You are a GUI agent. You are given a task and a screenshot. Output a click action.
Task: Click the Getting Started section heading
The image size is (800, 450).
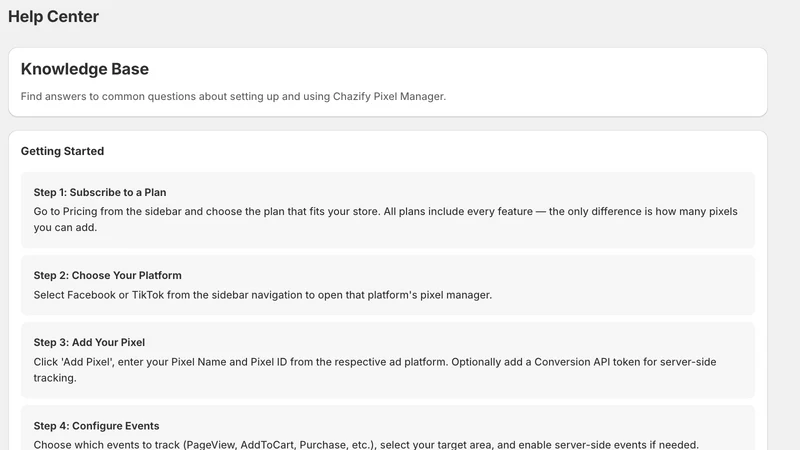point(62,151)
